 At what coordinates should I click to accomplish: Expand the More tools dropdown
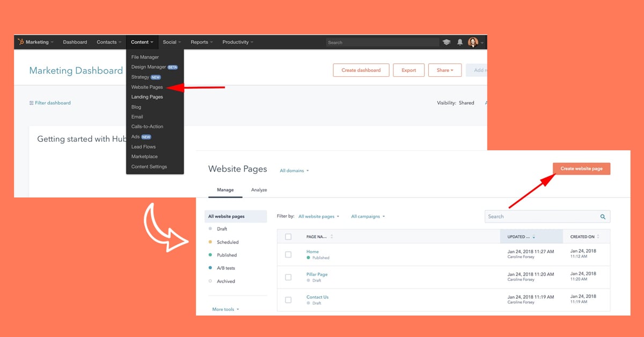tap(225, 309)
